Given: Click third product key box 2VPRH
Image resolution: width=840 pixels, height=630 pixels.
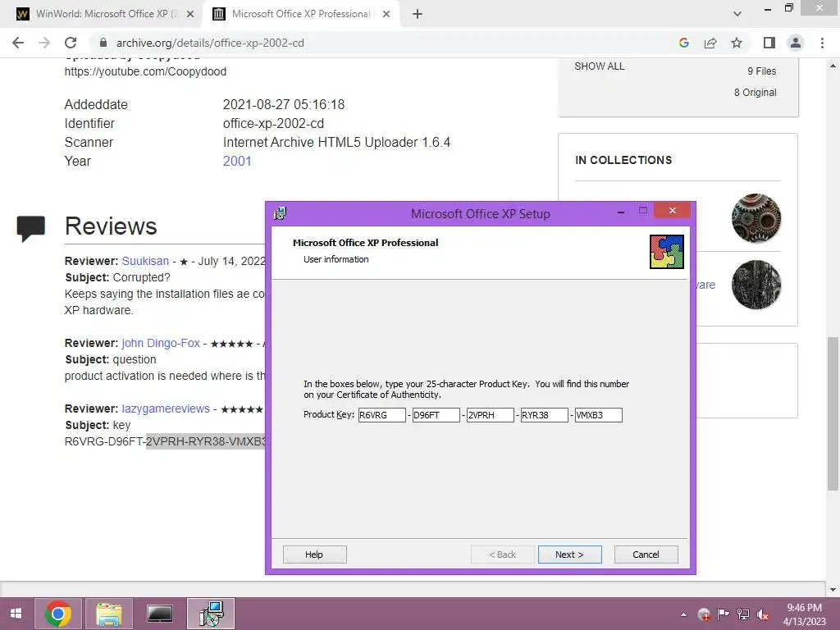Looking at the screenshot, I should click(x=491, y=415).
